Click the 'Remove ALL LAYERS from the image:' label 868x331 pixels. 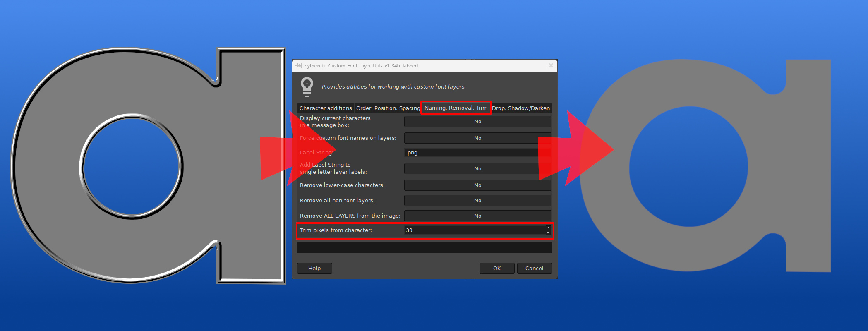350,216
